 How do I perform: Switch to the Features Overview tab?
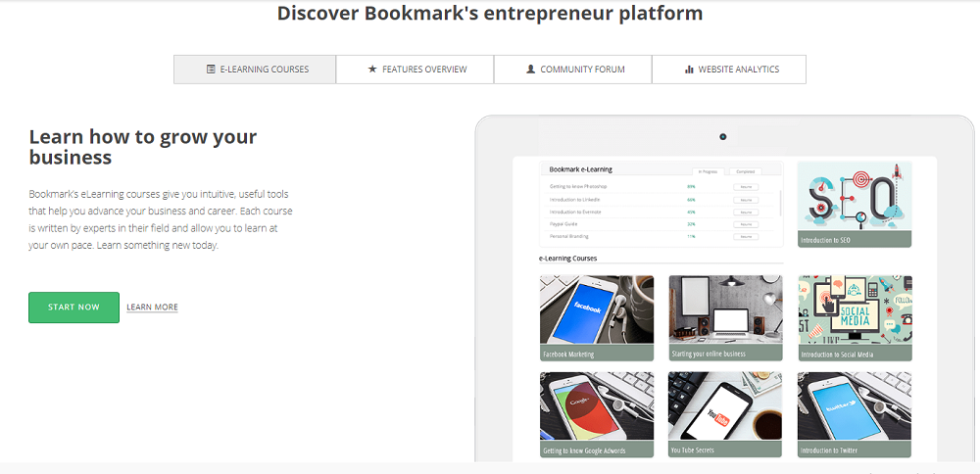tap(415, 70)
